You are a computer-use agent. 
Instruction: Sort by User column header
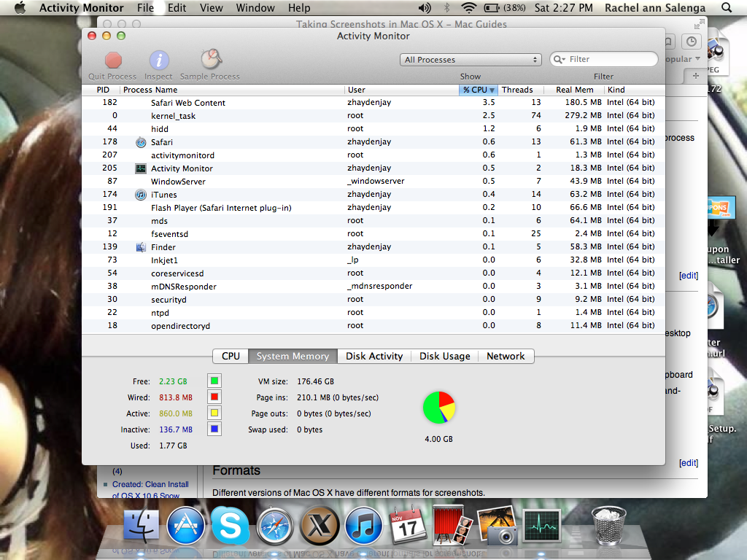401,90
